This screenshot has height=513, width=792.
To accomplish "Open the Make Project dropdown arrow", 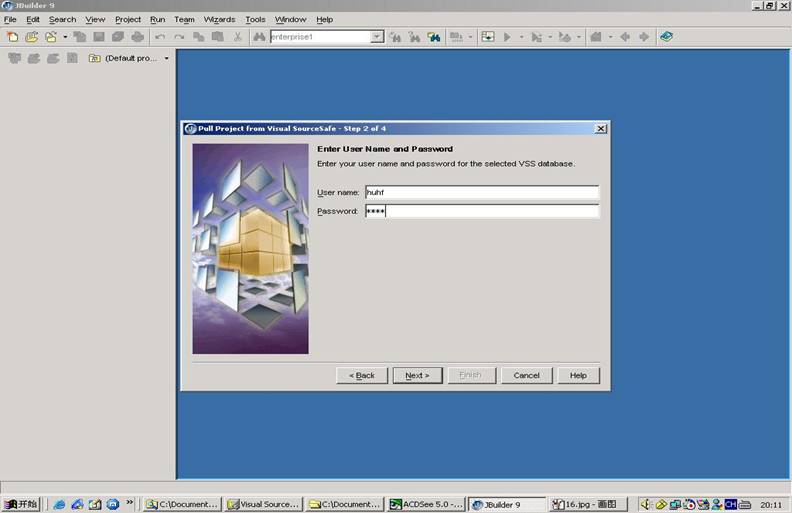I will point(470,37).
